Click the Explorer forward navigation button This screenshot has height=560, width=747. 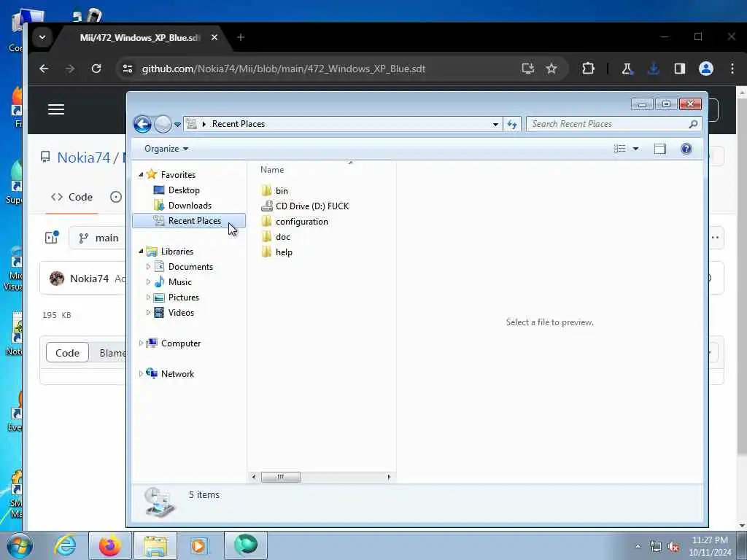tap(163, 124)
